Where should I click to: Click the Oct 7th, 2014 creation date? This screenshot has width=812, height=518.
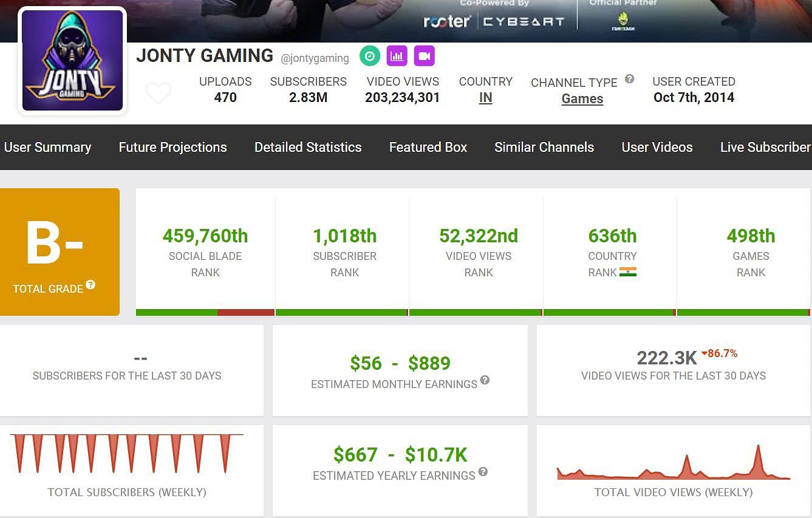click(694, 98)
